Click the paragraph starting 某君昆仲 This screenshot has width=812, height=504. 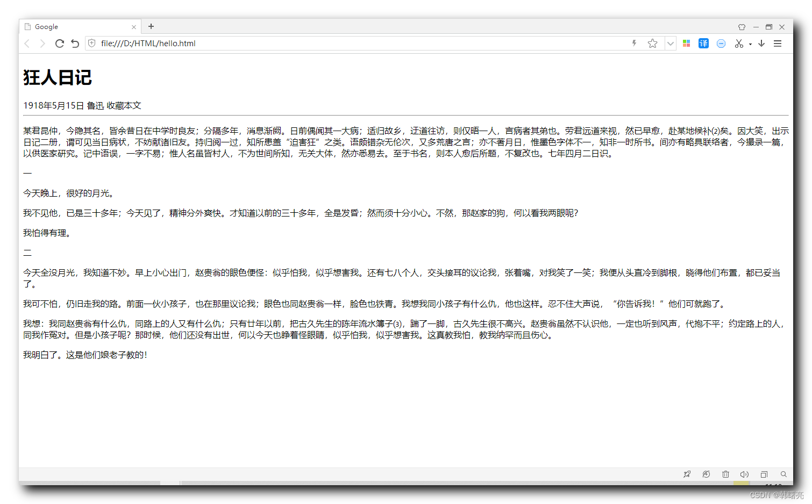pyautogui.click(x=406, y=142)
